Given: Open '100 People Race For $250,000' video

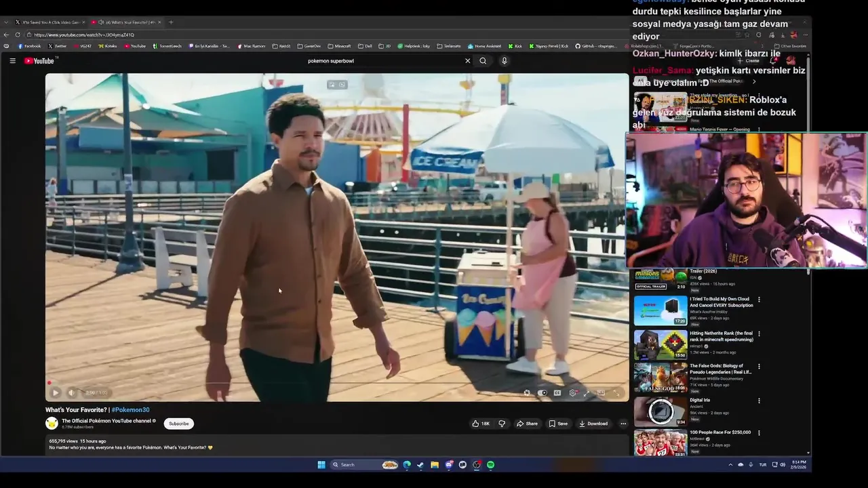Looking at the screenshot, I should (720, 432).
